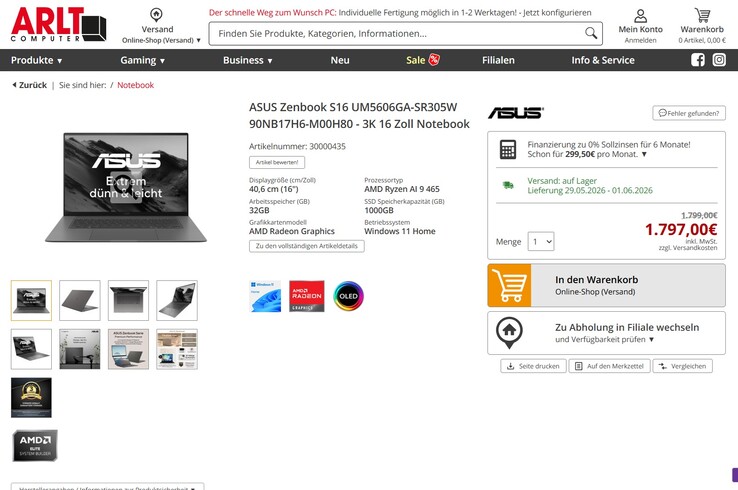Click 'Vergleichen' button
This screenshot has height=490, width=738.
[x=682, y=366]
